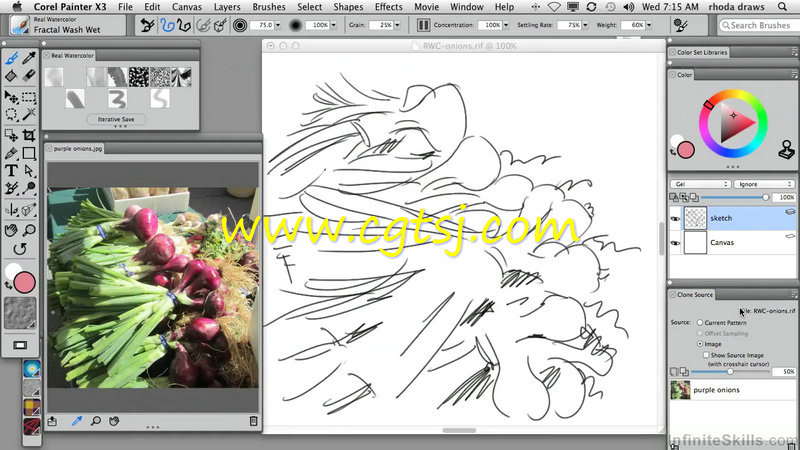Open Settling Rate dropdown arrow
The height and width of the screenshot is (450, 800).
pos(585,25)
